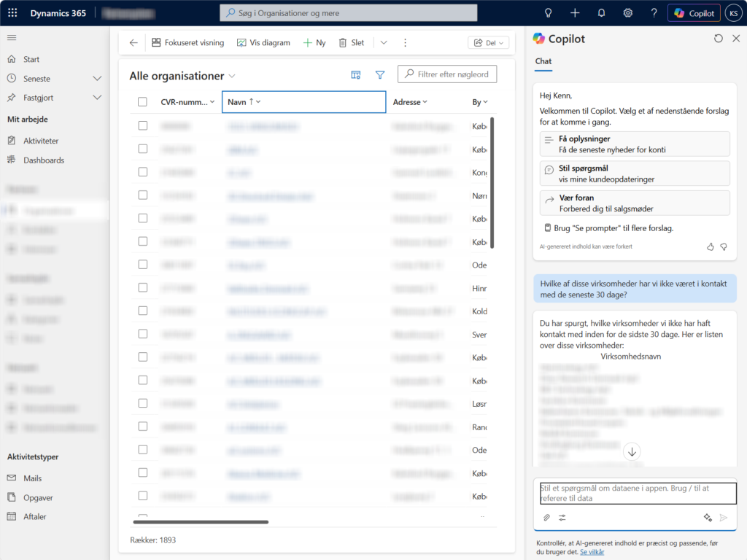
Task: Focus the Filtrer efter nøgleord box
Action: tap(447, 74)
